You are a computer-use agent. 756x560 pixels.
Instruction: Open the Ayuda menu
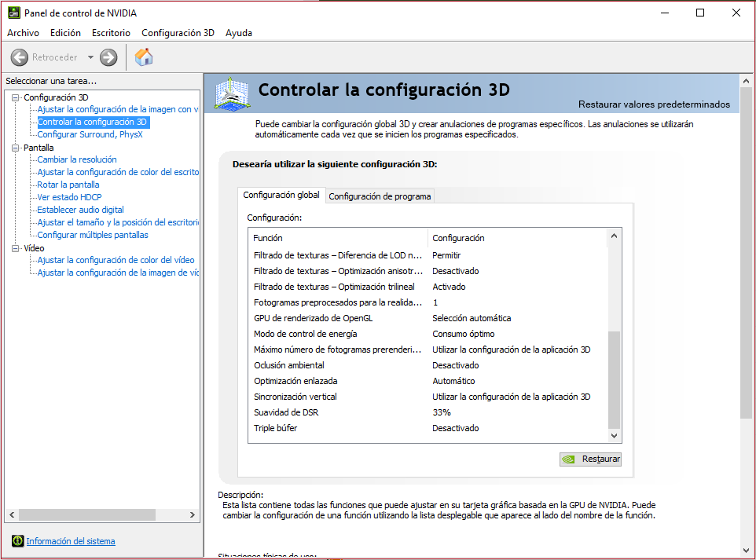point(239,33)
